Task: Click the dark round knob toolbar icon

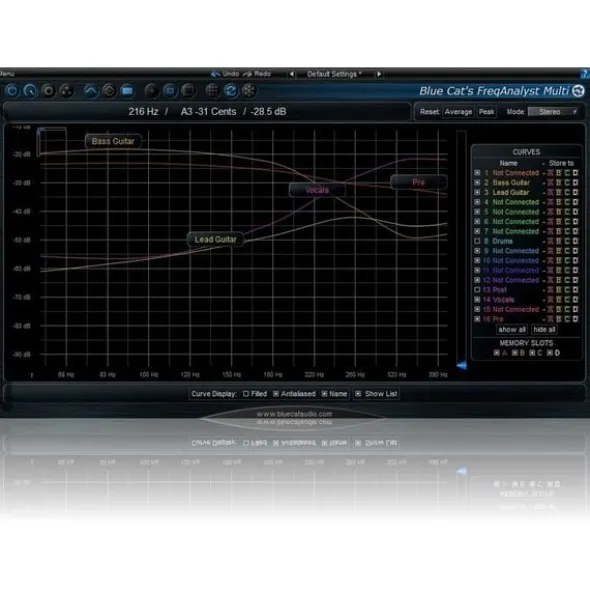Action: point(152,91)
